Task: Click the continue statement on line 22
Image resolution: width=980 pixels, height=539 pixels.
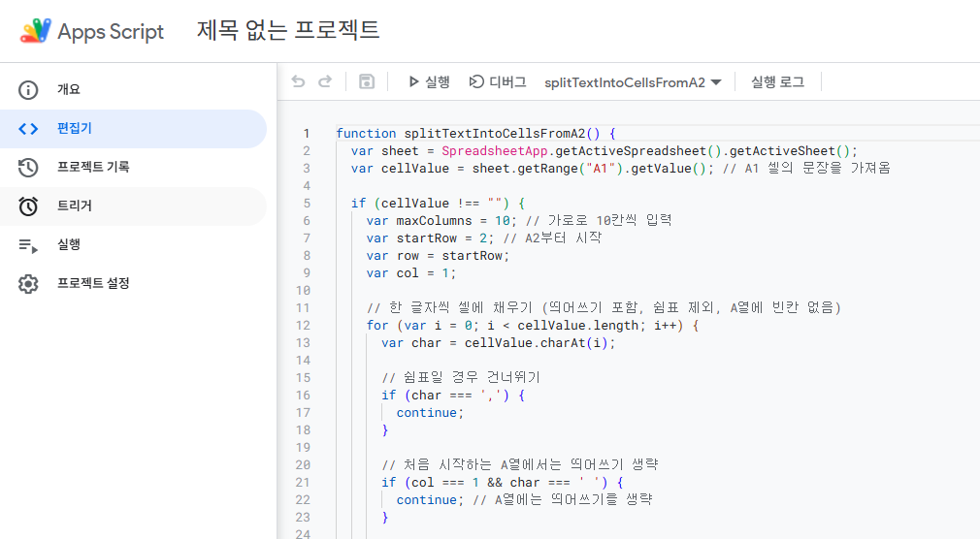Action: coord(430,500)
